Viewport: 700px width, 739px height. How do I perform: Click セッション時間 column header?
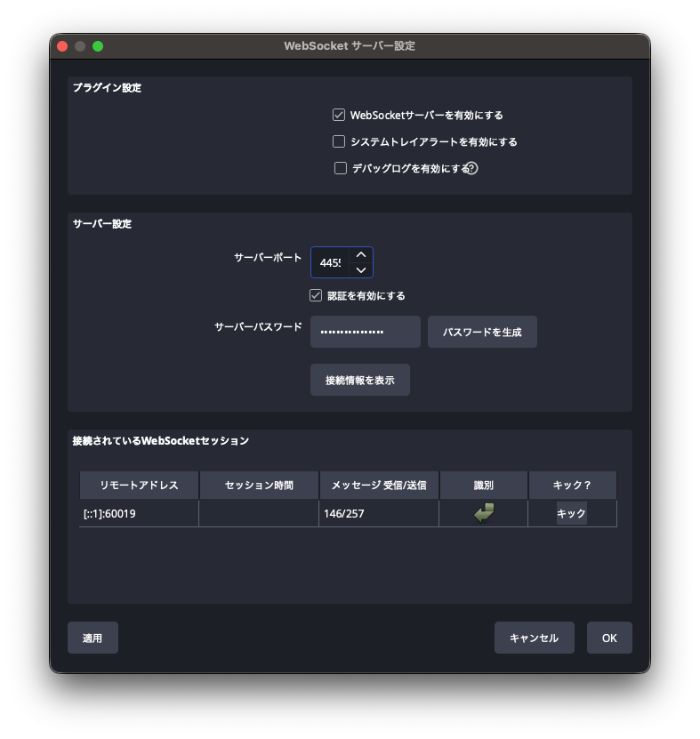point(259,485)
